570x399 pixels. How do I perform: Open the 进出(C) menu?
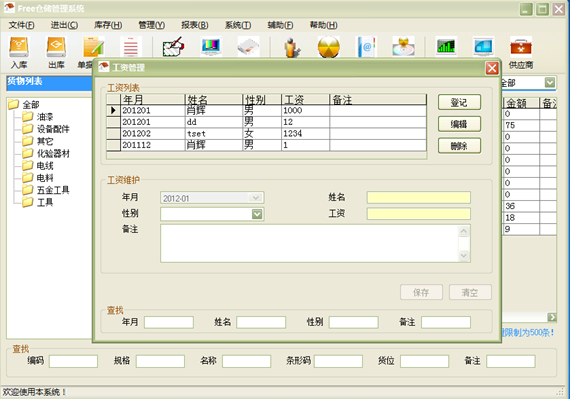click(x=64, y=25)
